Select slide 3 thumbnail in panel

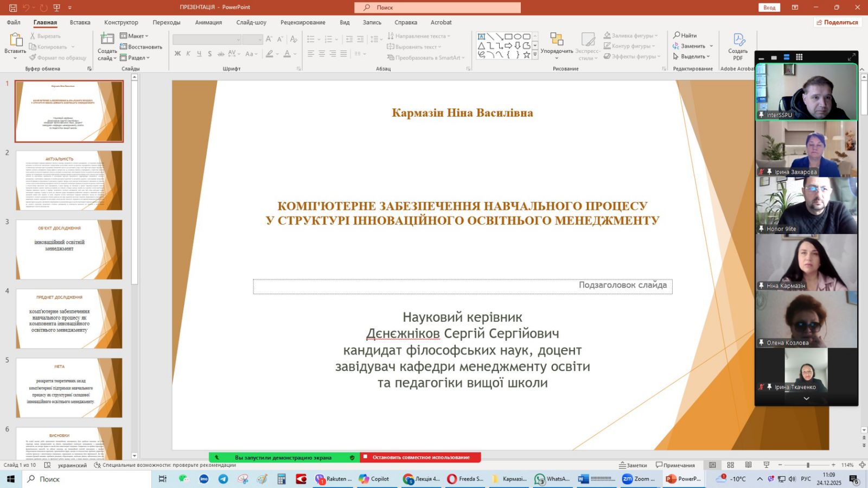(x=69, y=249)
